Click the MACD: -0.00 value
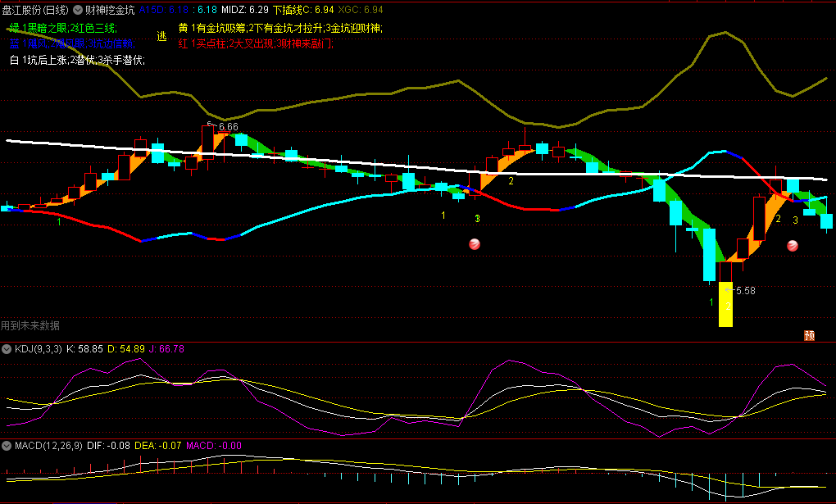This screenshot has width=836, height=504. point(214,446)
